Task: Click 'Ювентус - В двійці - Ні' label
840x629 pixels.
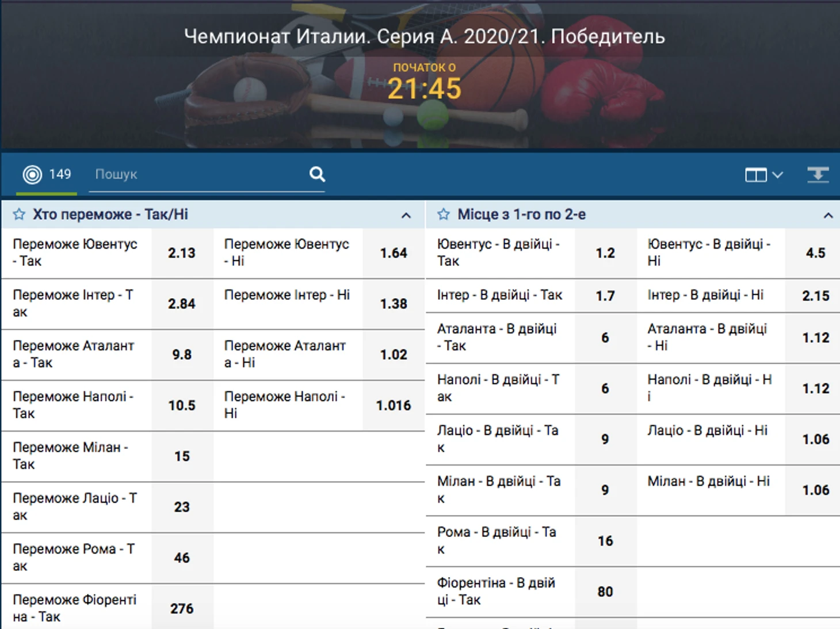Action: click(x=709, y=253)
